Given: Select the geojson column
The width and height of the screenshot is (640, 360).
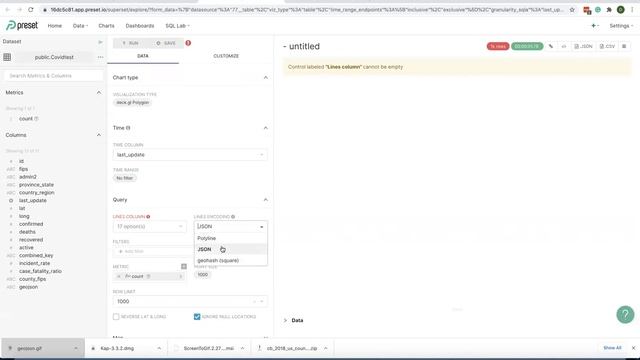Looking at the screenshot, I should click(28, 287).
